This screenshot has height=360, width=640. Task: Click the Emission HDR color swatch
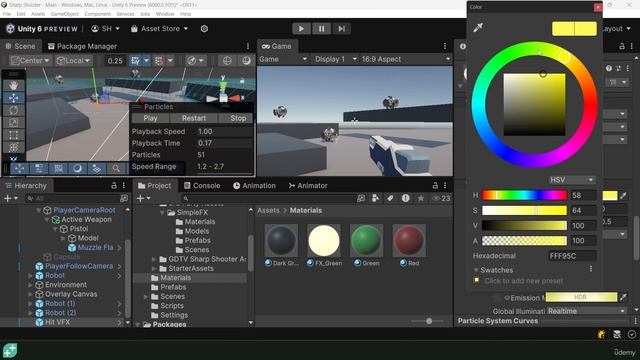[x=581, y=297]
